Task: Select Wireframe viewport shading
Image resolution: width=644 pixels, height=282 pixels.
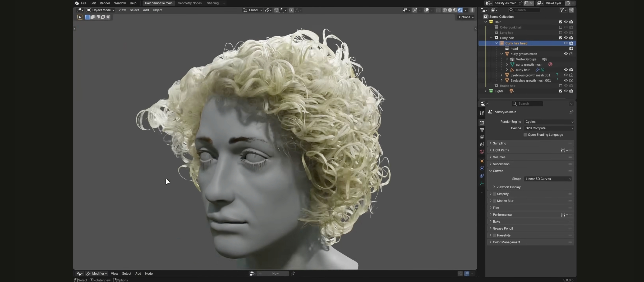Action: pyautogui.click(x=445, y=10)
